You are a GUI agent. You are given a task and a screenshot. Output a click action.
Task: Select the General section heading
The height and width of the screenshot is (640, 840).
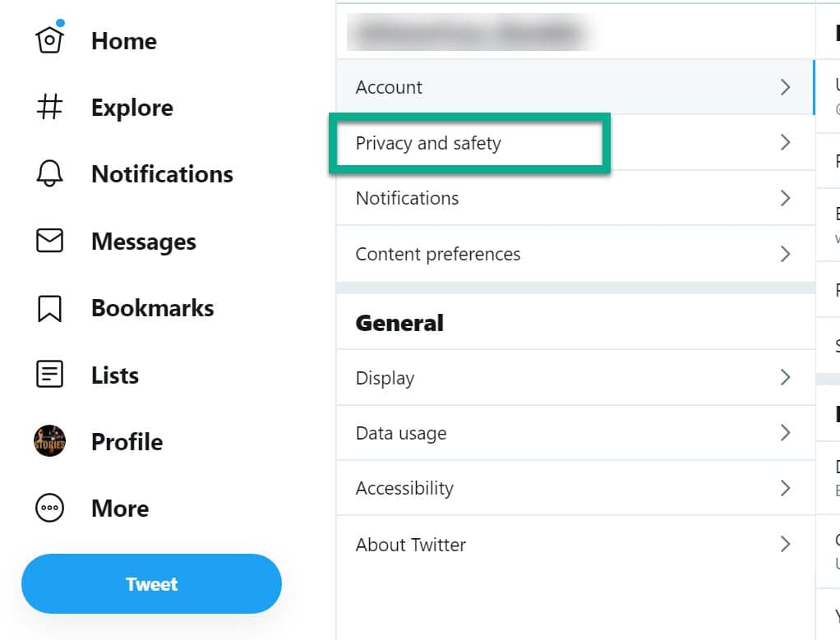(399, 323)
